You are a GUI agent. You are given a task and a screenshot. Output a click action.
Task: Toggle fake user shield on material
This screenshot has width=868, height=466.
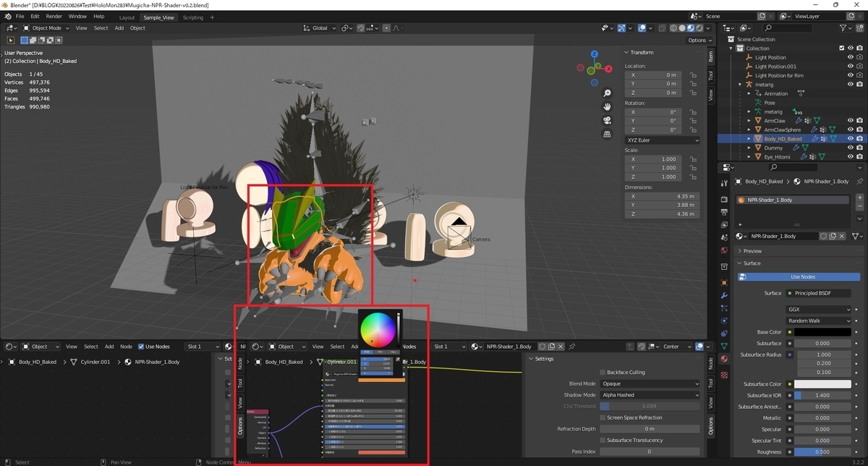[x=823, y=236]
